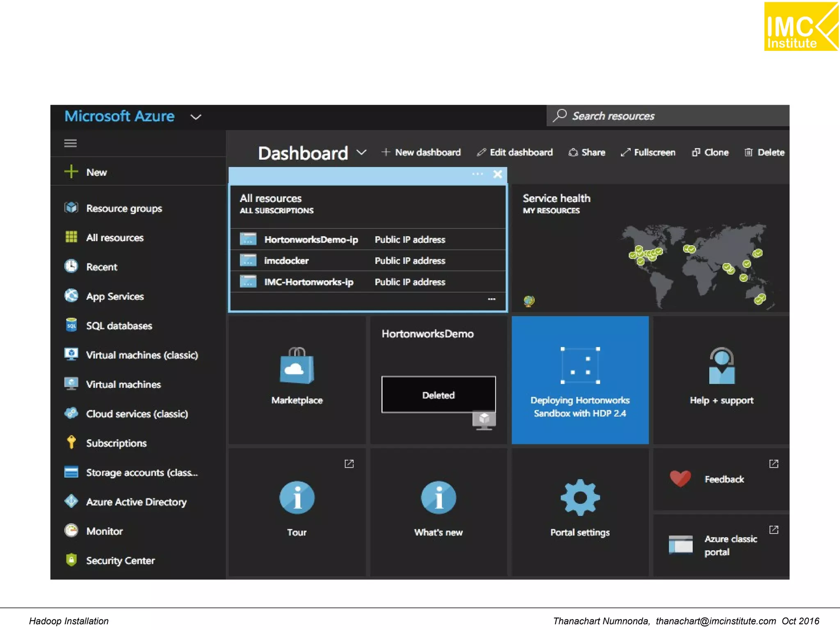The height and width of the screenshot is (630, 840).
Task: Open the Azure classic portal window icon
Action: tap(680, 545)
